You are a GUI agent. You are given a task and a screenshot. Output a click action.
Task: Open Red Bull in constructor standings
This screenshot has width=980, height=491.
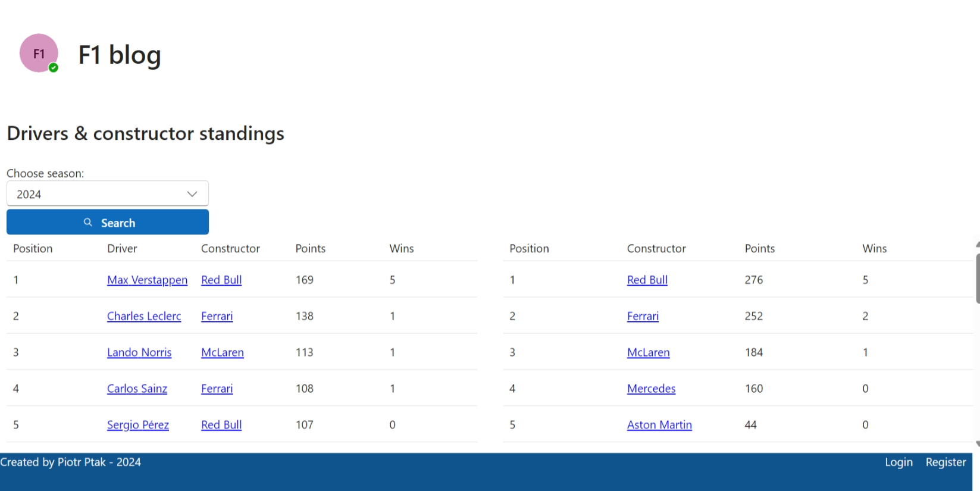(x=647, y=280)
